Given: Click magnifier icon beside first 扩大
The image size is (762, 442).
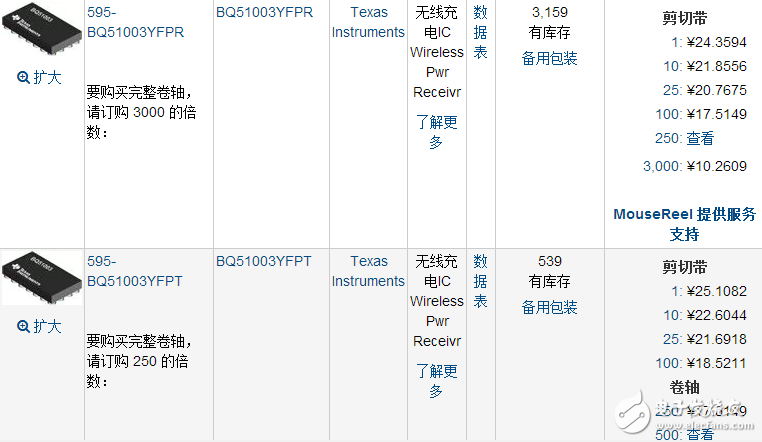Looking at the screenshot, I should pos(24,78).
